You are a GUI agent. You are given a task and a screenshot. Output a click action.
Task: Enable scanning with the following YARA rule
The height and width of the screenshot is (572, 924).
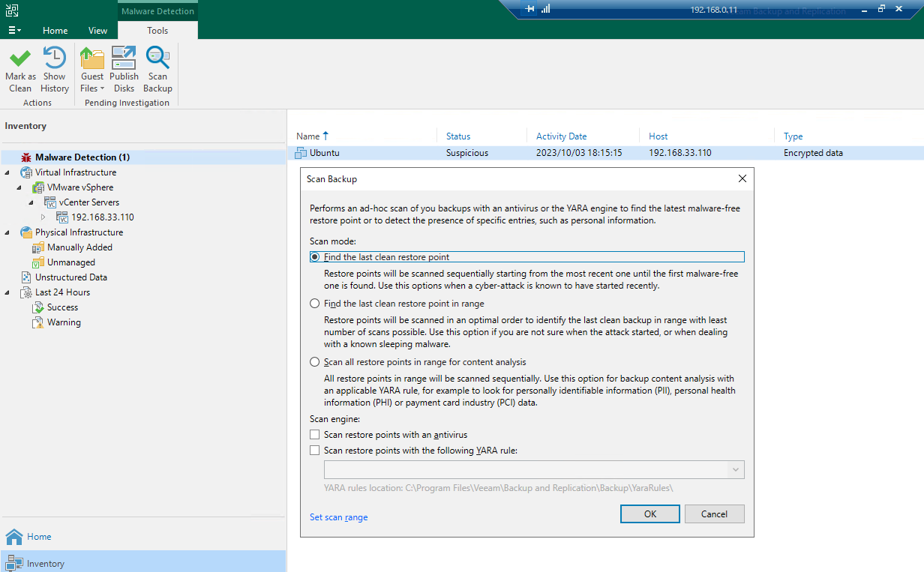pyautogui.click(x=315, y=451)
